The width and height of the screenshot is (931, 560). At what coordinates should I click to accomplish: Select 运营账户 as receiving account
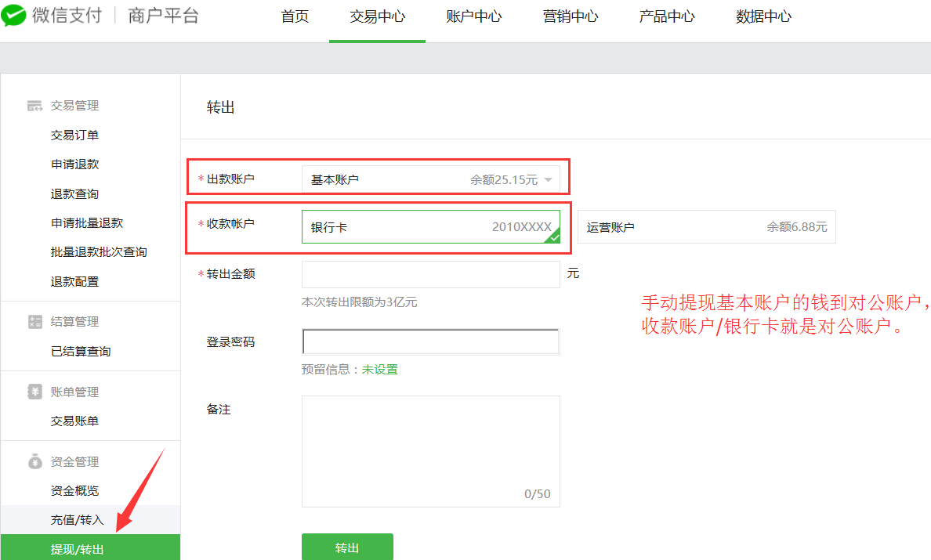click(707, 226)
